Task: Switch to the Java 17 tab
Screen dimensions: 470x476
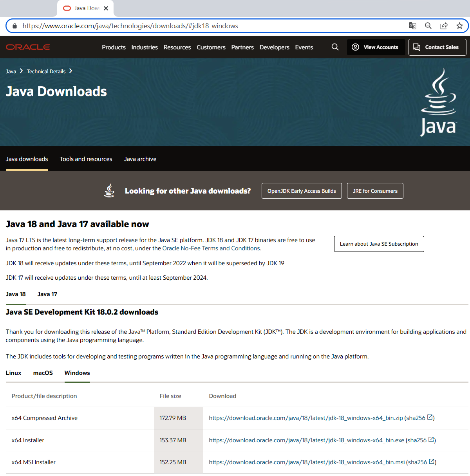Action: click(x=47, y=294)
